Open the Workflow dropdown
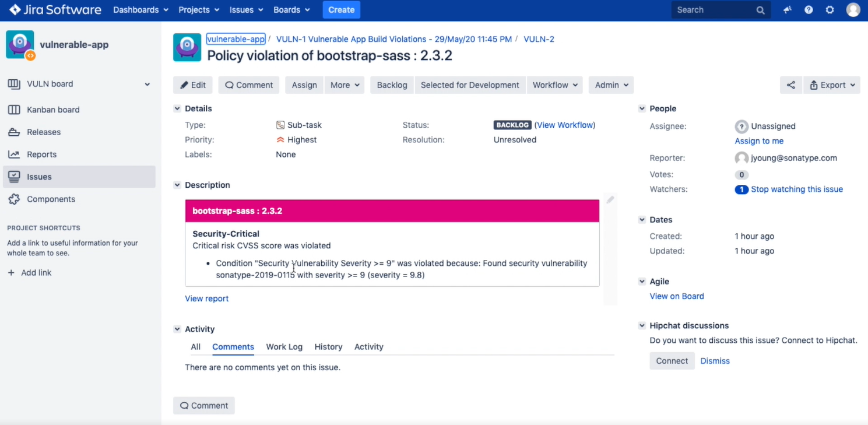 coord(555,85)
